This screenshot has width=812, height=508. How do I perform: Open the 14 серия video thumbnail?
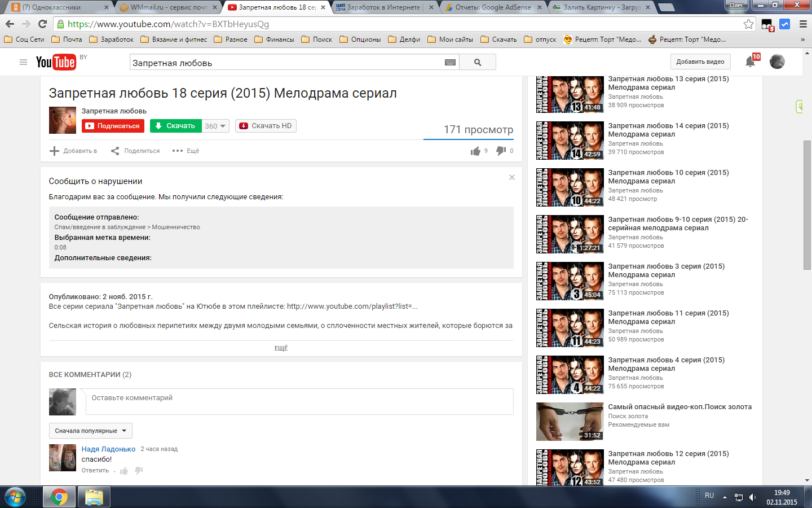tap(570, 141)
